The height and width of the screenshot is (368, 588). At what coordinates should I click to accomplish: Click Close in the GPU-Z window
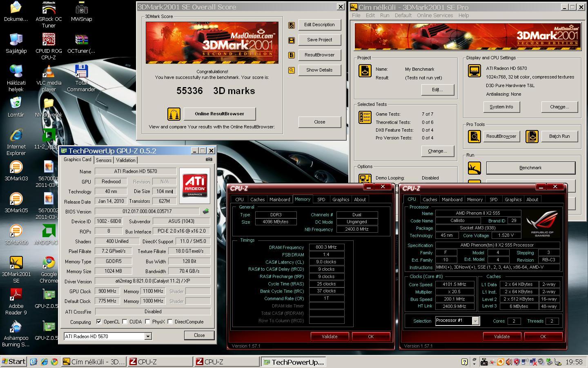point(199,335)
